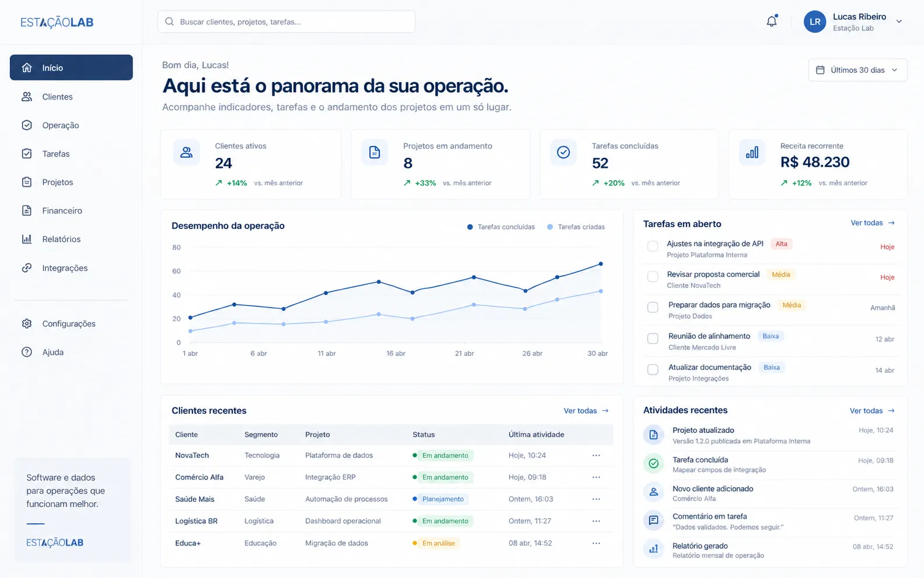924x578 pixels.
Task: Open the Últimos 30 dias date dropdown
Action: tap(858, 70)
